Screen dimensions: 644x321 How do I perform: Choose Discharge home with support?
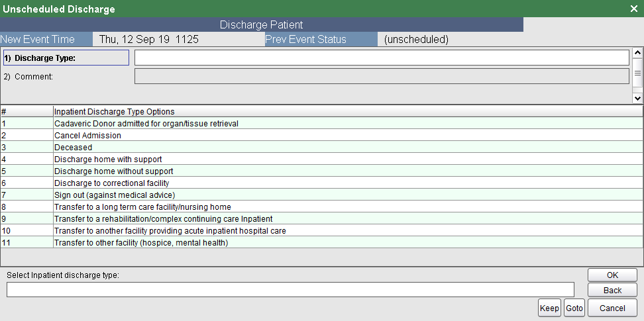(321, 160)
